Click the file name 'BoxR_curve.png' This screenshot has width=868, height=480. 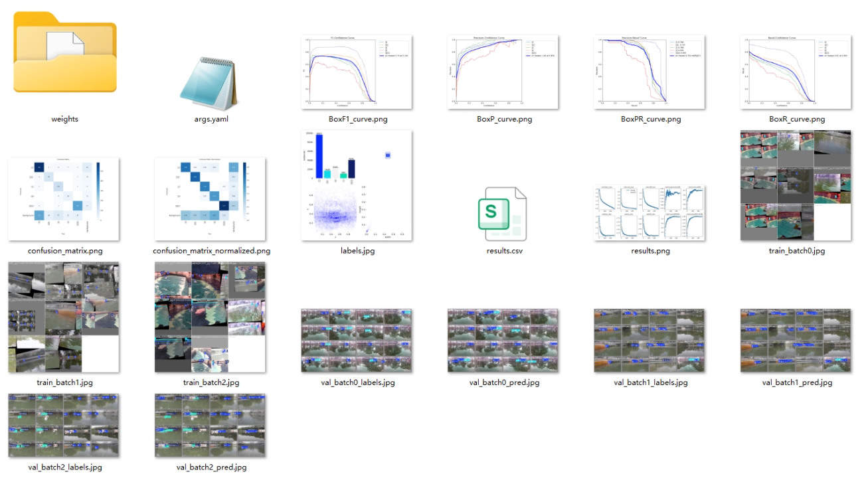click(x=796, y=120)
